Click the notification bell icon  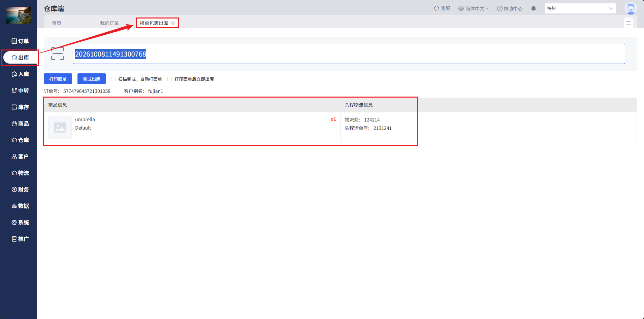(534, 8)
